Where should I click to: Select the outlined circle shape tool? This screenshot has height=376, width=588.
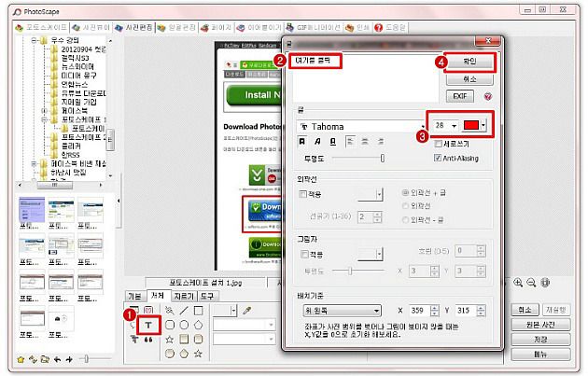[184, 325]
